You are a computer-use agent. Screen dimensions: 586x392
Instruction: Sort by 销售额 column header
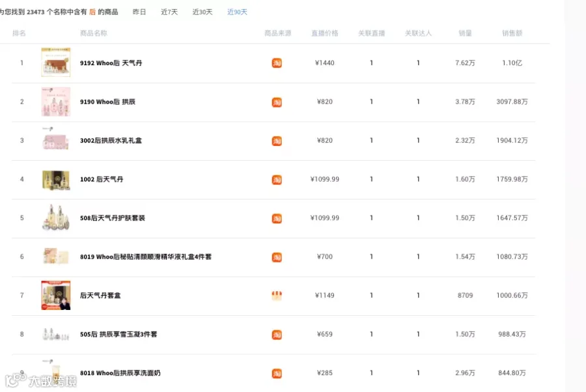point(512,33)
